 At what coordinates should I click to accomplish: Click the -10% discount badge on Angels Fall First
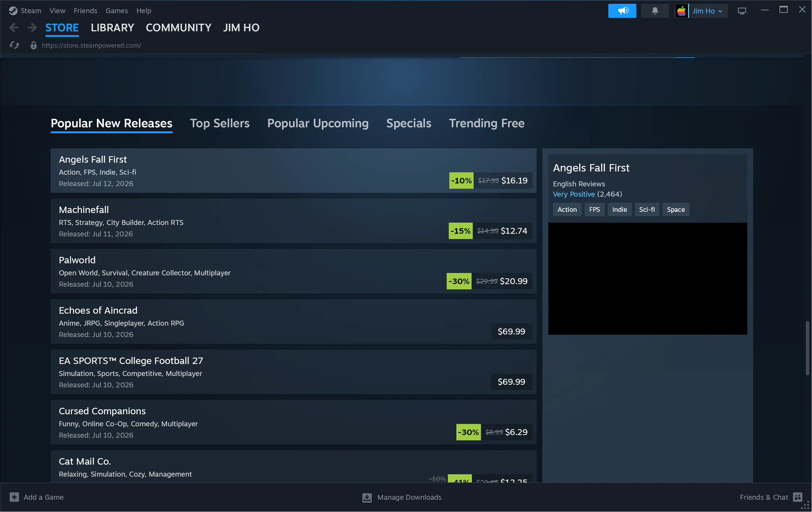[x=461, y=181]
